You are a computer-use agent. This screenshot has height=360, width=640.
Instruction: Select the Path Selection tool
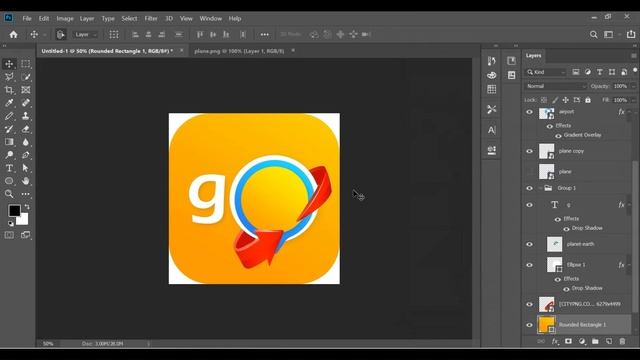tap(26, 168)
